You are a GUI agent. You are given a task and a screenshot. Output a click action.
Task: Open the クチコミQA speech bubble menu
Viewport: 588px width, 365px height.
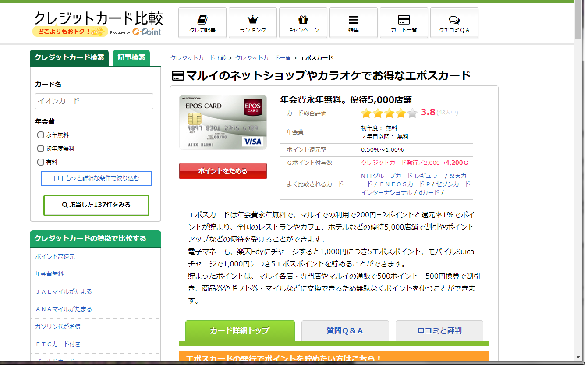454,23
